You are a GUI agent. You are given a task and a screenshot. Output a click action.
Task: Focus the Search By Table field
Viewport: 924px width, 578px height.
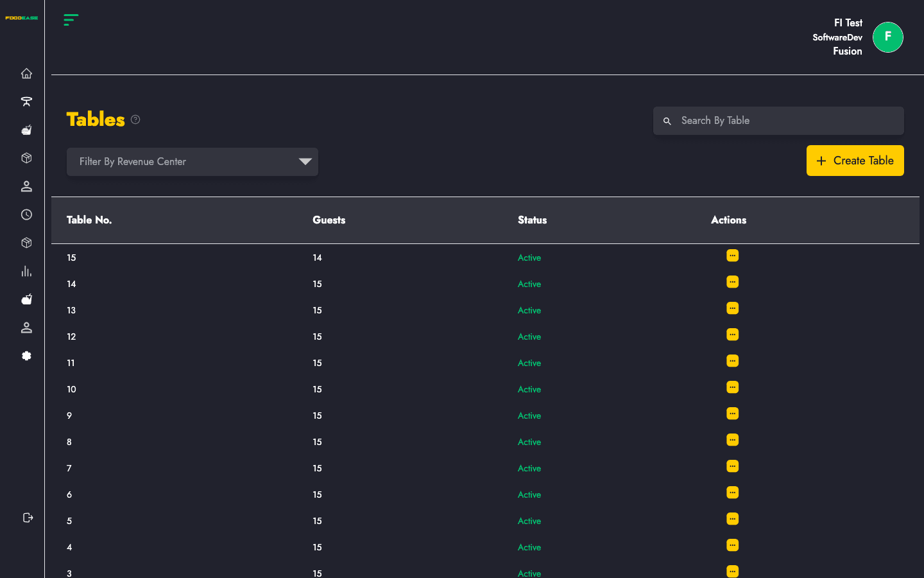[x=778, y=121]
